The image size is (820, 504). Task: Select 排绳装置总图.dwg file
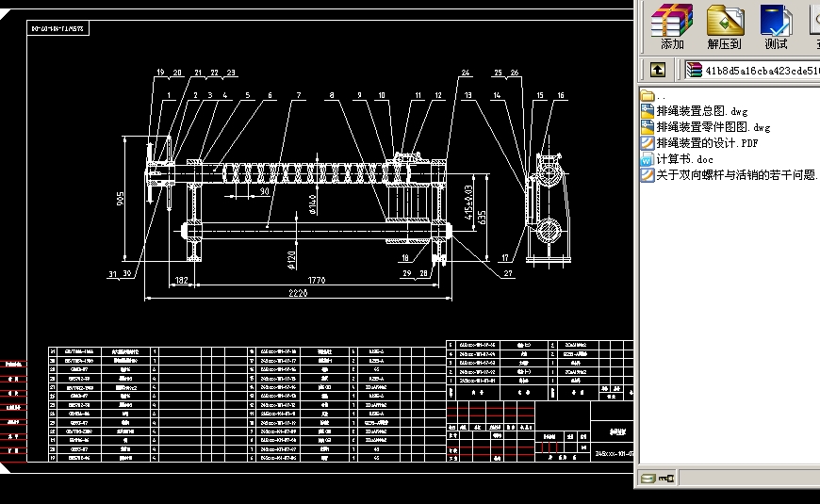[701, 111]
